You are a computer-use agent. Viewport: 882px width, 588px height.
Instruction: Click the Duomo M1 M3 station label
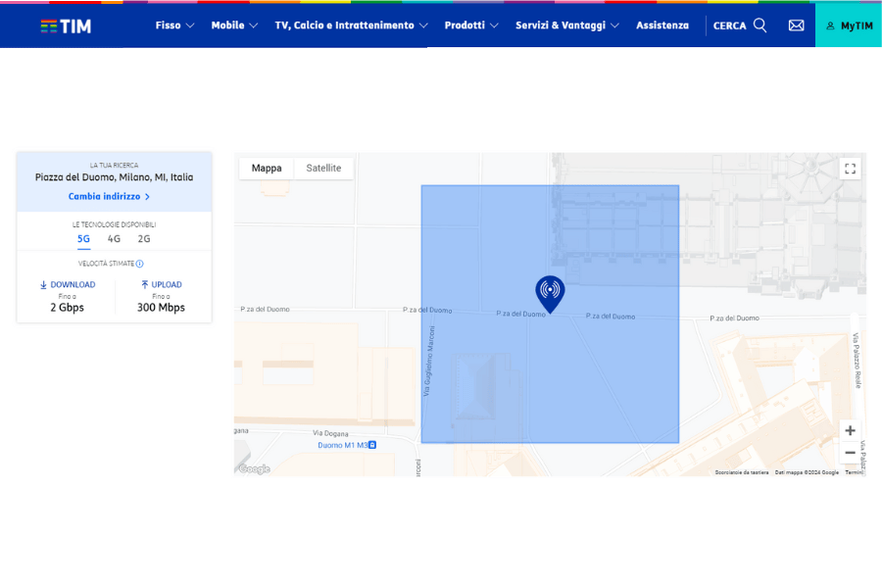pyautogui.click(x=343, y=445)
